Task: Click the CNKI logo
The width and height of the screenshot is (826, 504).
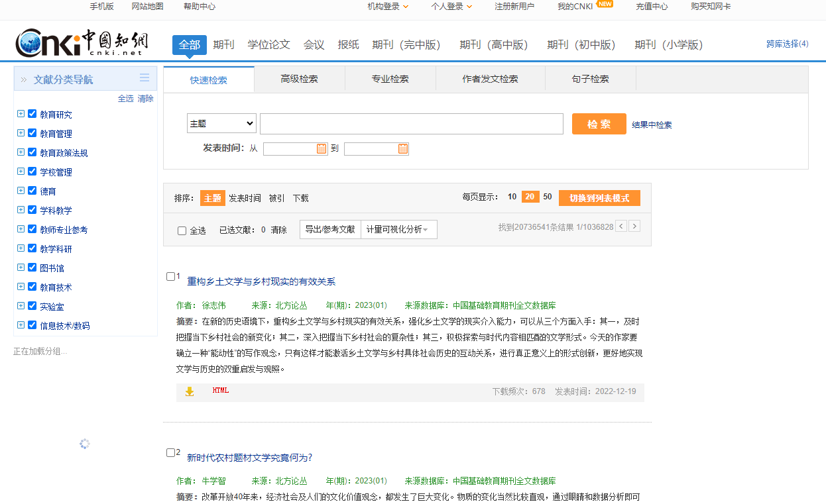Action: click(82, 44)
